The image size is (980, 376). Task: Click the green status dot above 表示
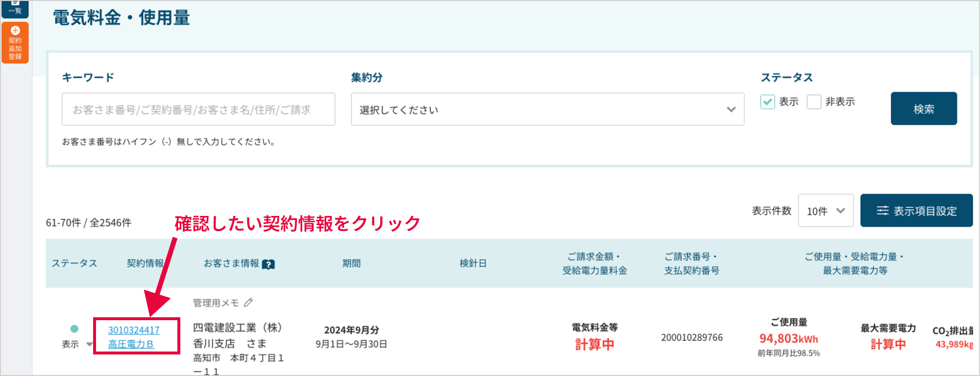coord(74,329)
